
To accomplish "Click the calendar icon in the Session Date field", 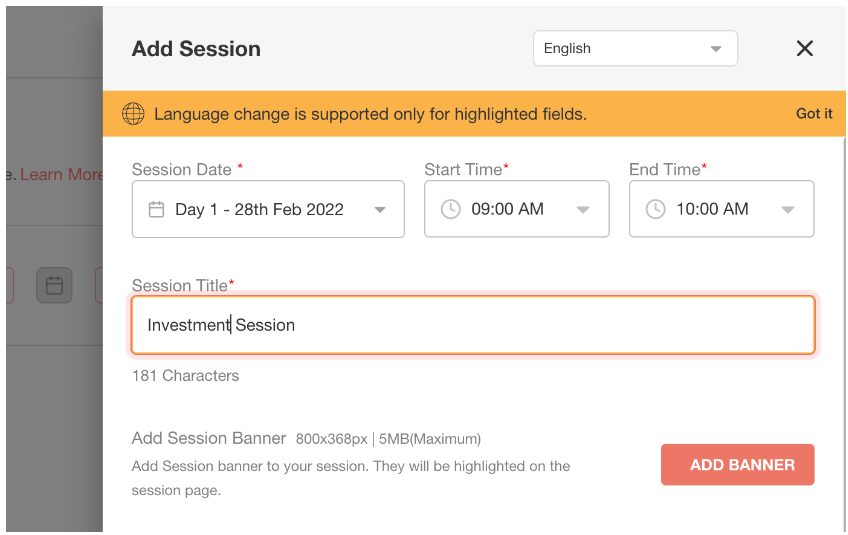I will coord(156,209).
